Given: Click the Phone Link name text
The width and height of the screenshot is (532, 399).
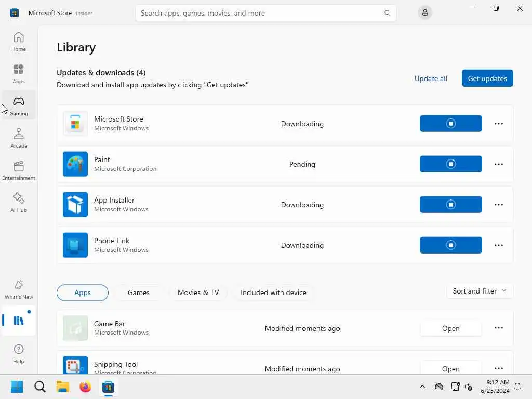Looking at the screenshot, I should coord(111,241).
